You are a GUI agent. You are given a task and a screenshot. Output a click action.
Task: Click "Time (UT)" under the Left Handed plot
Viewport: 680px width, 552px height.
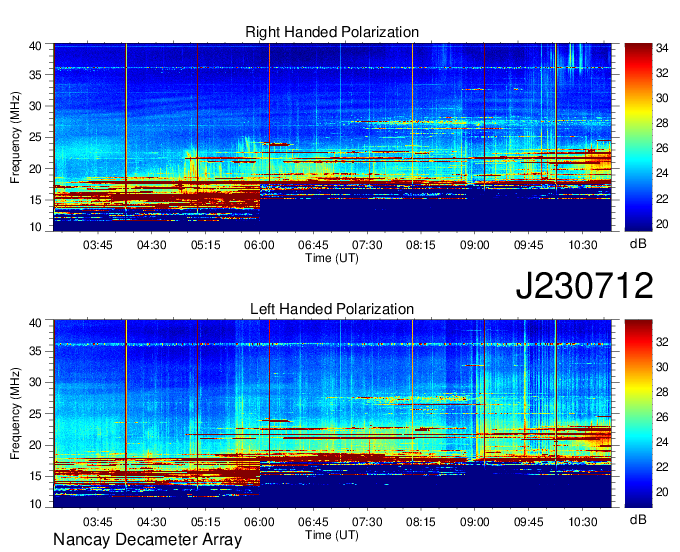click(x=332, y=535)
